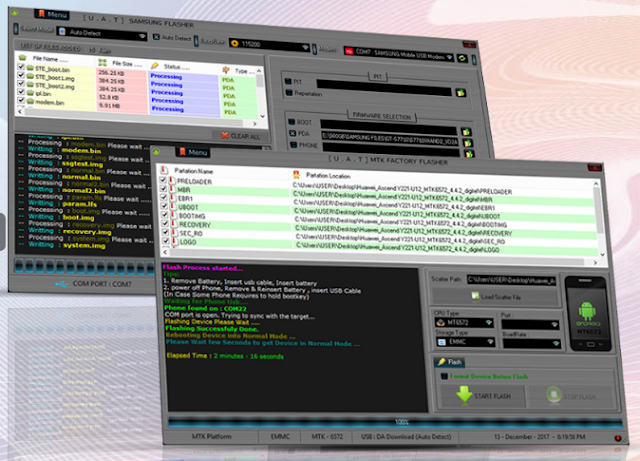The width and height of the screenshot is (640, 461).
Task: Click the Scatter Path input field
Action: (511, 280)
